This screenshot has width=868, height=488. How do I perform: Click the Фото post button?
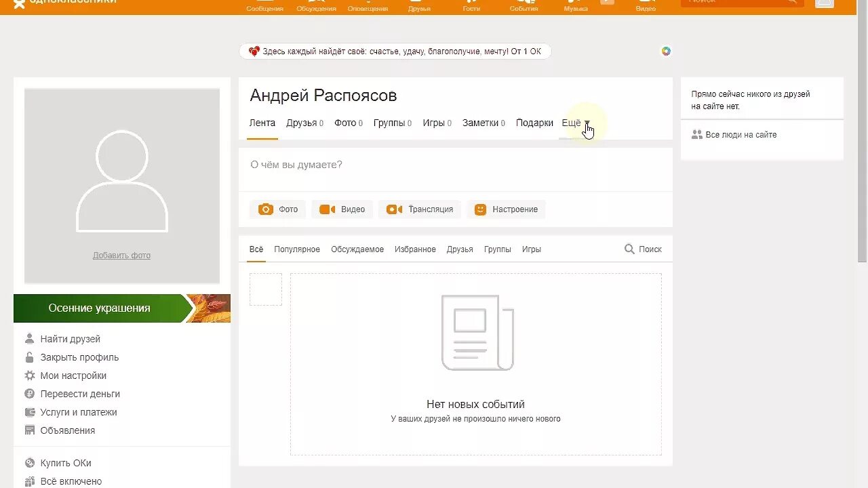click(x=278, y=209)
